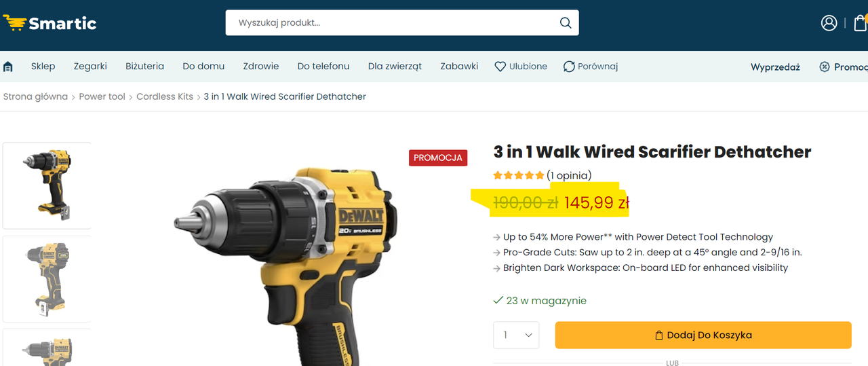
Task: Click the Cordless Kits breadcrumb
Action: (x=165, y=96)
